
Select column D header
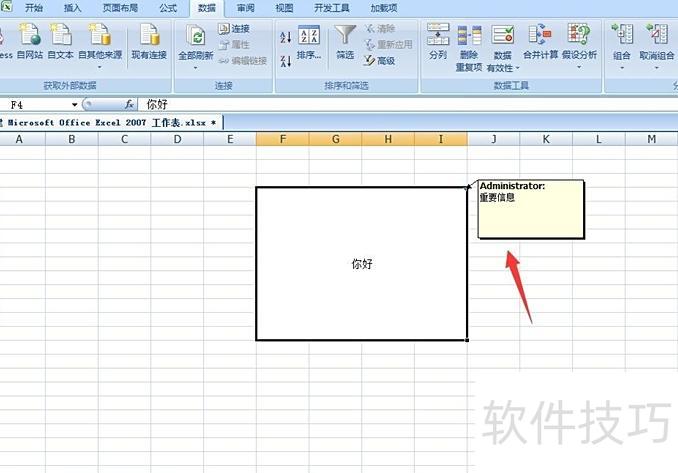[x=177, y=139]
